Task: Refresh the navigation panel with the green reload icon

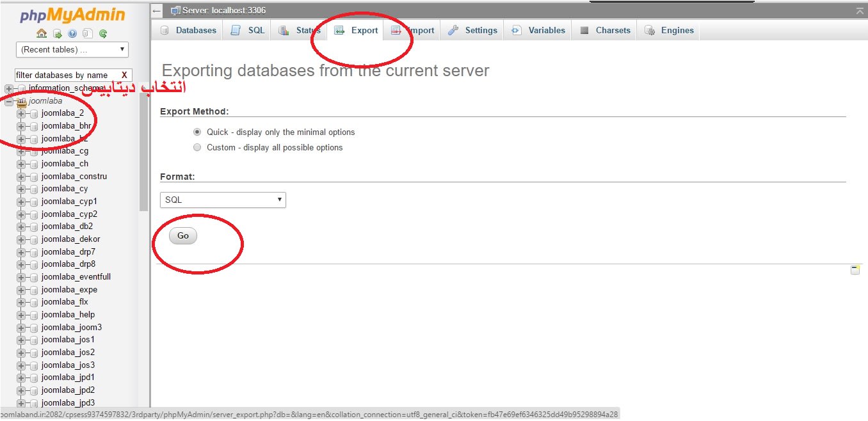Action: [x=103, y=33]
